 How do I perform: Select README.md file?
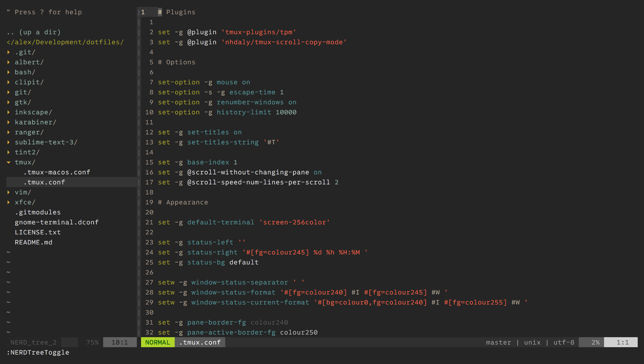click(x=33, y=242)
